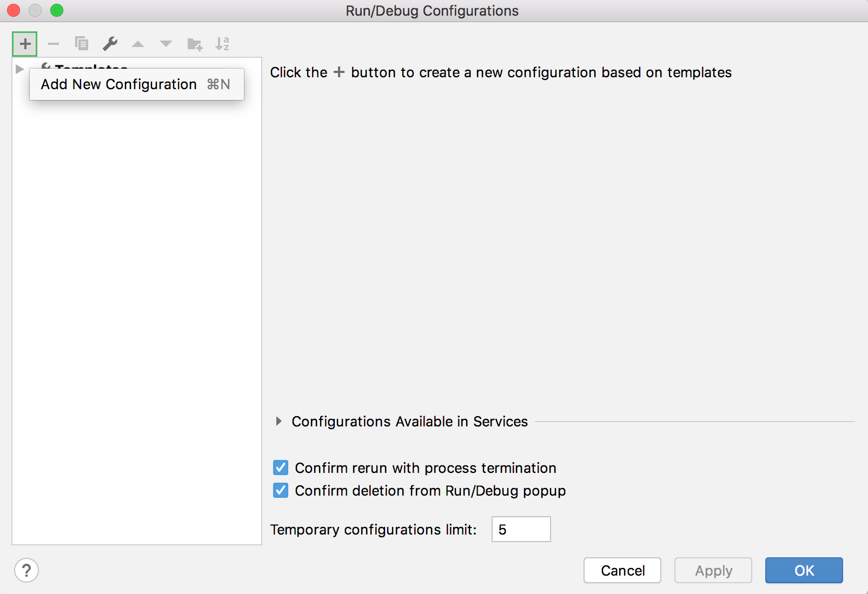Open help via the question mark icon
868x594 pixels.
point(26,570)
